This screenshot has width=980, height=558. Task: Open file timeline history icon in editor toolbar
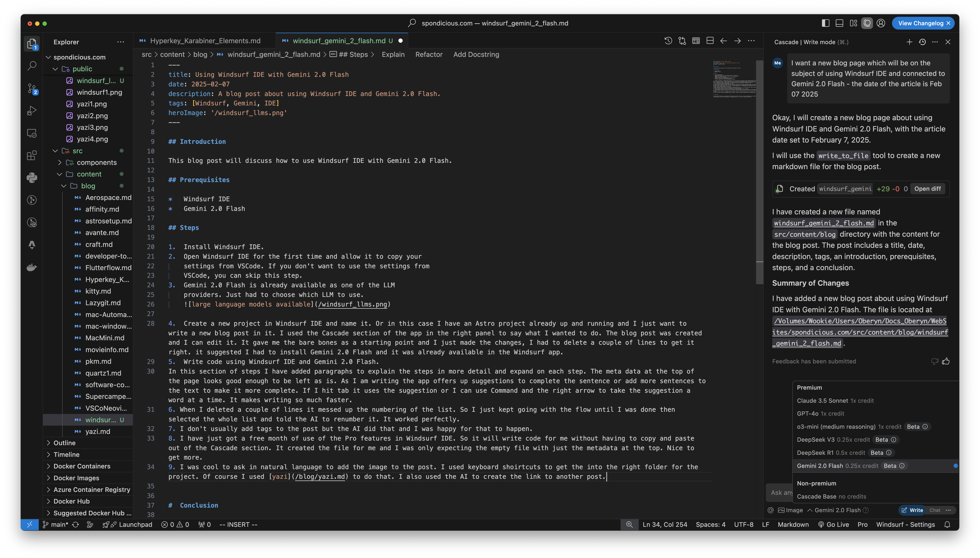(668, 41)
